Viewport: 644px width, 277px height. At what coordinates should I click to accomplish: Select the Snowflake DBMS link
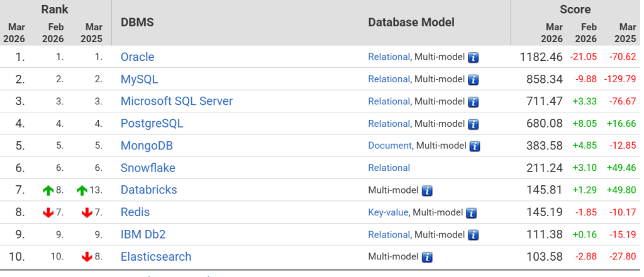pyautogui.click(x=148, y=168)
